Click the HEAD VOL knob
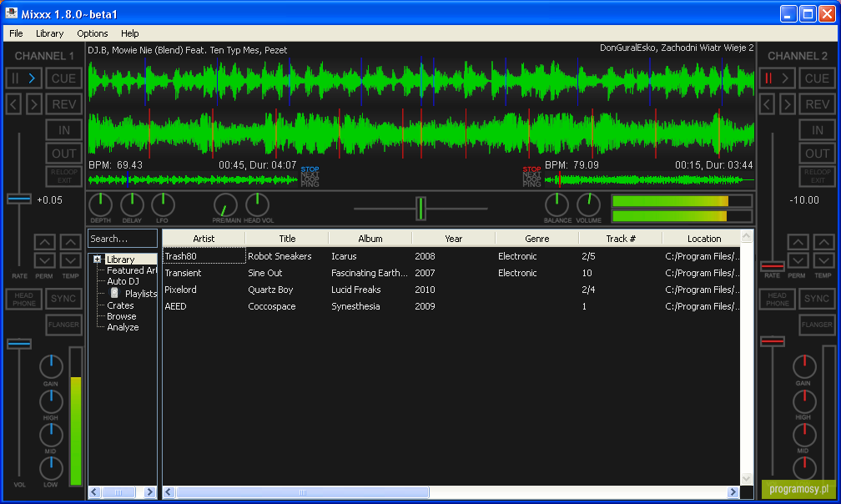 pyautogui.click(x=258, y=204)
